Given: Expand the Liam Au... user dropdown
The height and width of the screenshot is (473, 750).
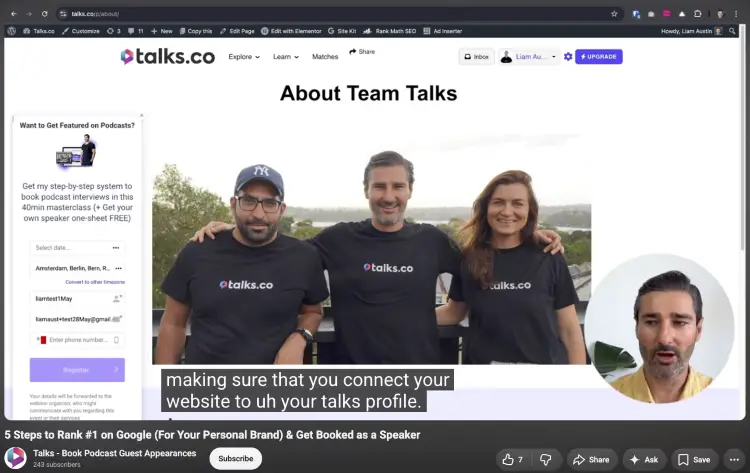Looking at the screenshot, I should 529,56.
